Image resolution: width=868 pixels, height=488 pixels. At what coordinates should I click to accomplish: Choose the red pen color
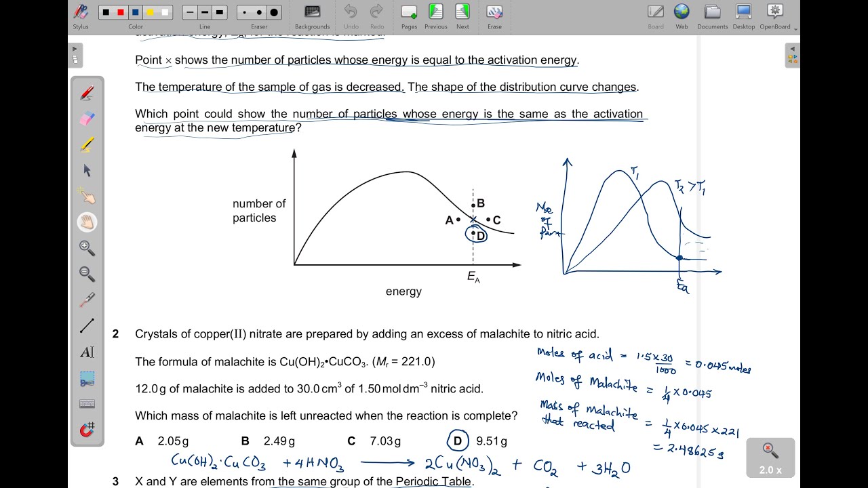tap(121, 12)
